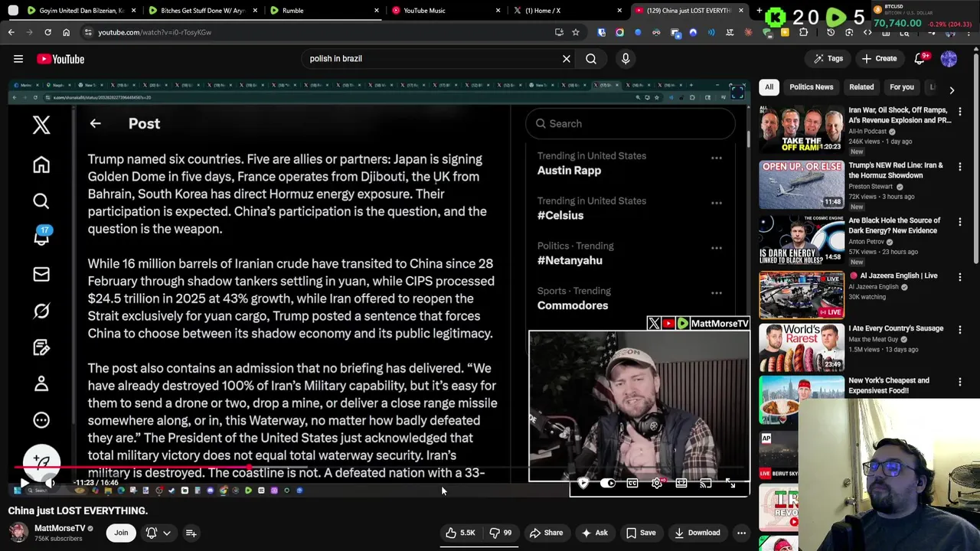Switch to the Home / X browser tab
Screen dimensions: 980x551
[x=567, y=11]
